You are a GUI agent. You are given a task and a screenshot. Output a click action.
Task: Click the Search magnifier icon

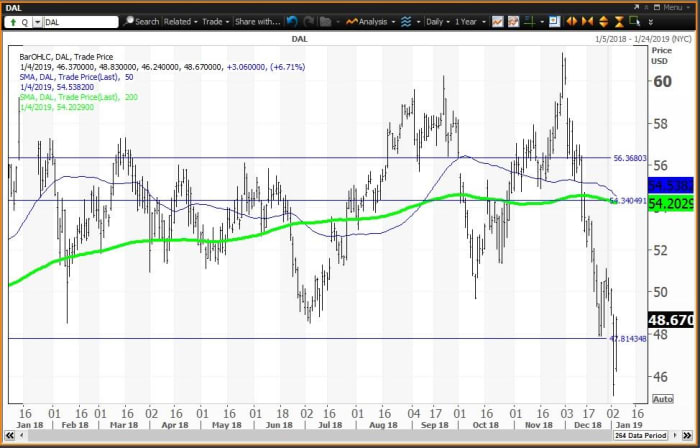(x=128, y=20)
